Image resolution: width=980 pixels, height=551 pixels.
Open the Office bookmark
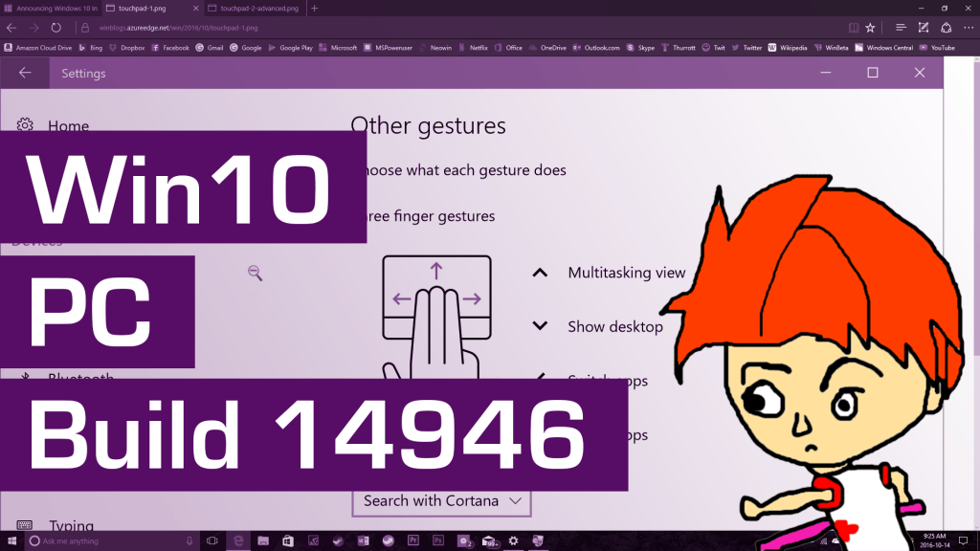(508, 48)
